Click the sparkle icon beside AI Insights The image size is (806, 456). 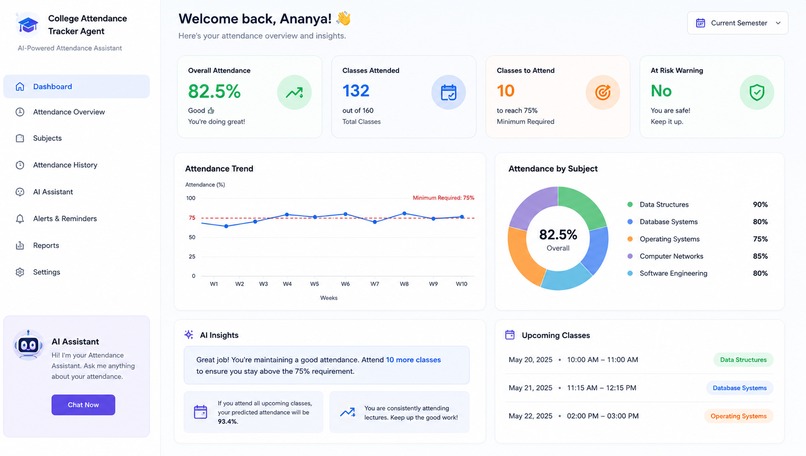(x=189, y=335)
